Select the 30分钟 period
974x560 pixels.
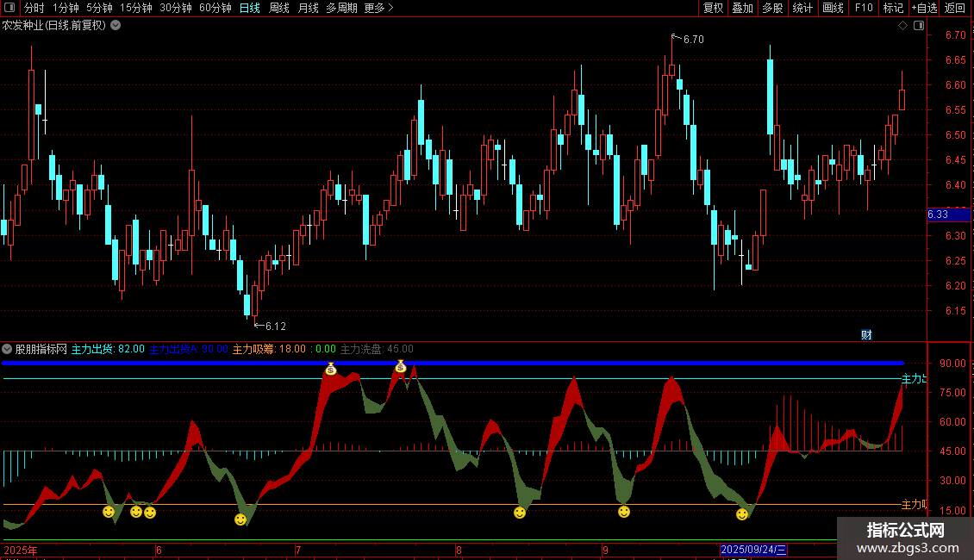[x=176, y=8]
